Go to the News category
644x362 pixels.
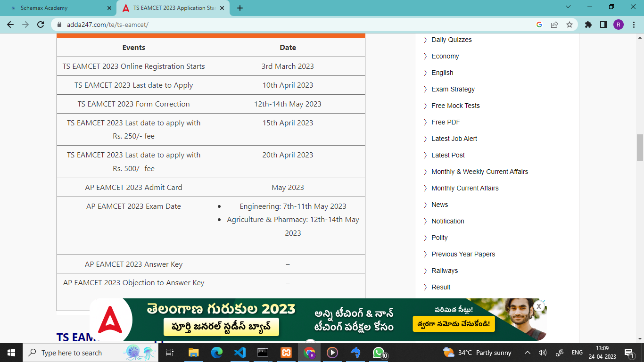[x=440, y=205]
